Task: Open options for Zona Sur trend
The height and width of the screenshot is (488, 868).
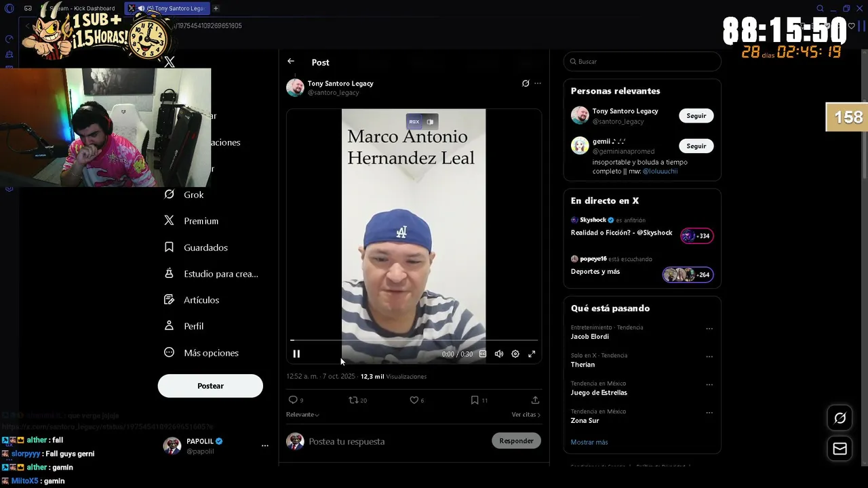Action: click(709, 412)
